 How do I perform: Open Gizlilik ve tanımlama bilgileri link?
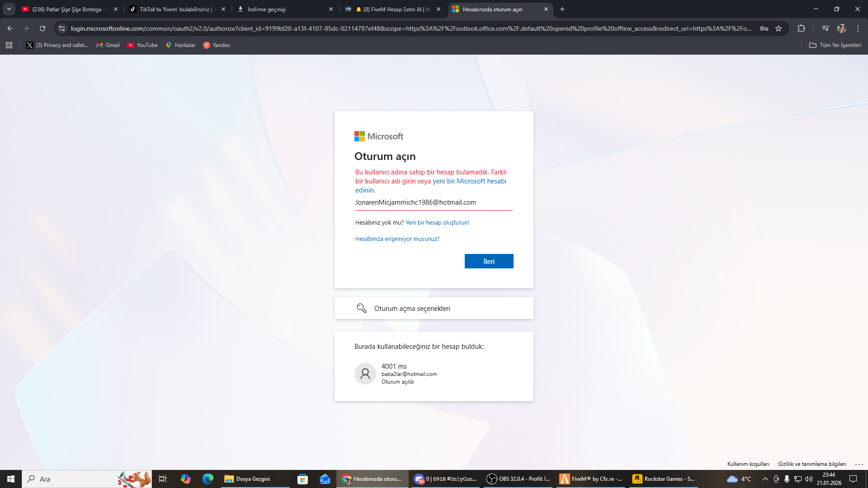click(812, 464)
